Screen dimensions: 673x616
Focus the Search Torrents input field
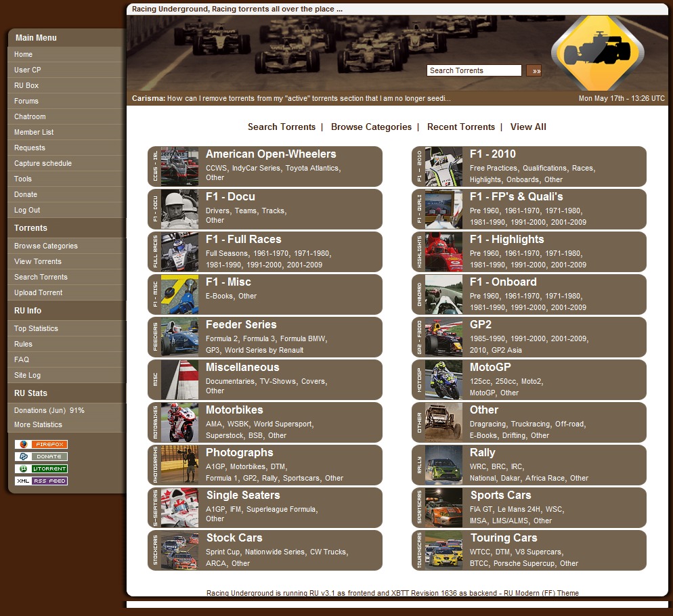tap(474, 70)
